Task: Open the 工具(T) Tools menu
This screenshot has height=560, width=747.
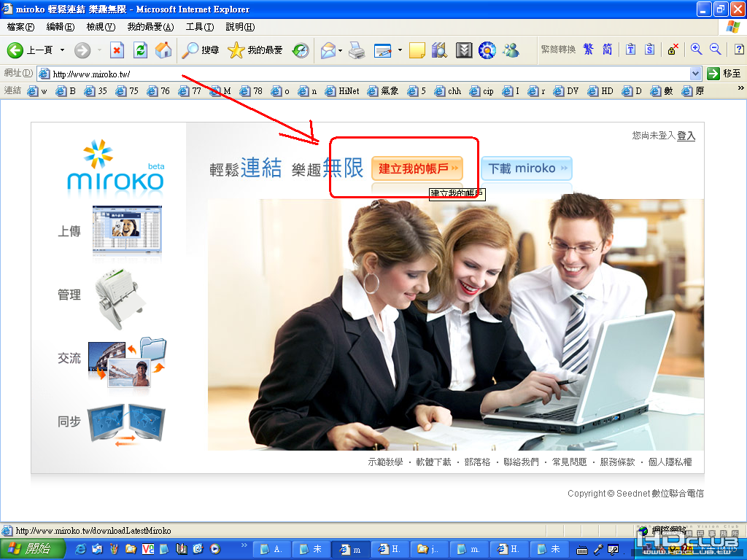Action: click(200, 27)
